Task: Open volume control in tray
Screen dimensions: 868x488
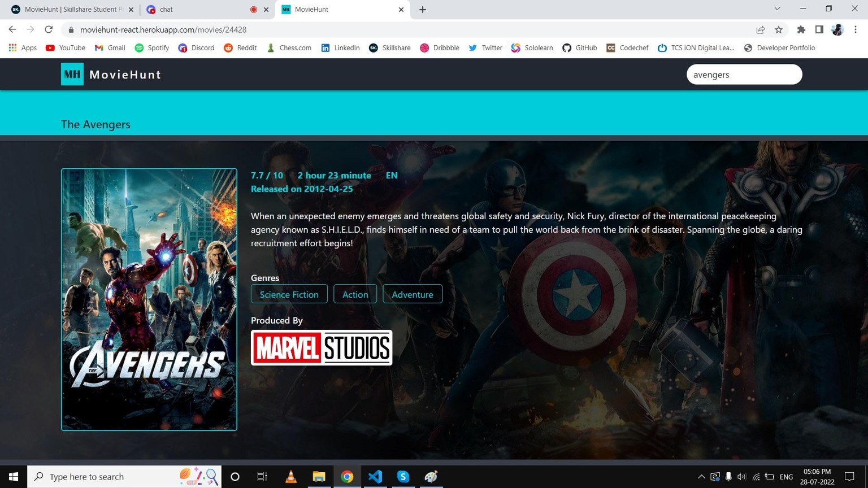Action: coord(742,477)
